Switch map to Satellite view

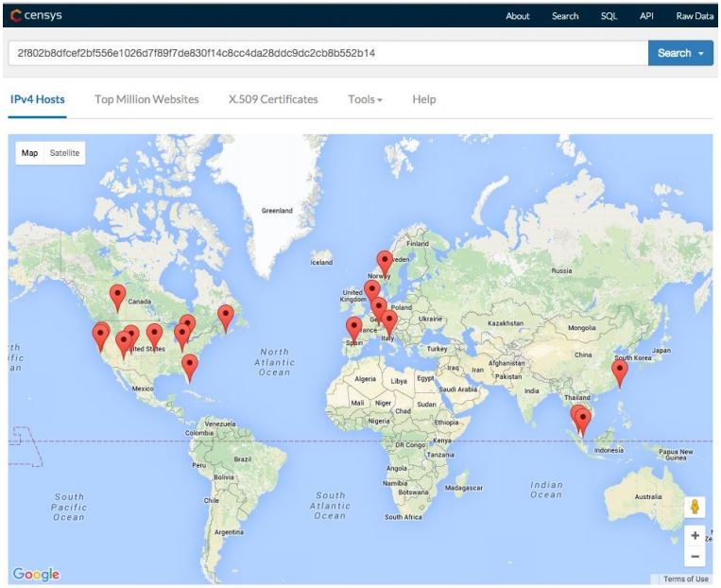(x=64, y=153)
